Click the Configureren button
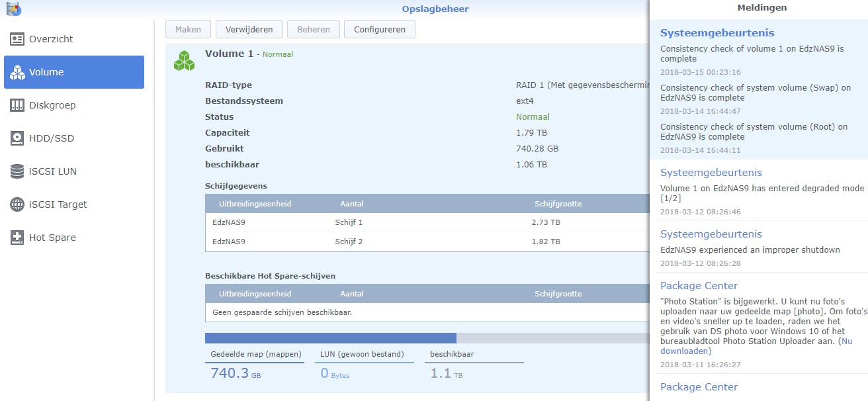This screenshot has height=401, width=868. click(x=380, y=29)
